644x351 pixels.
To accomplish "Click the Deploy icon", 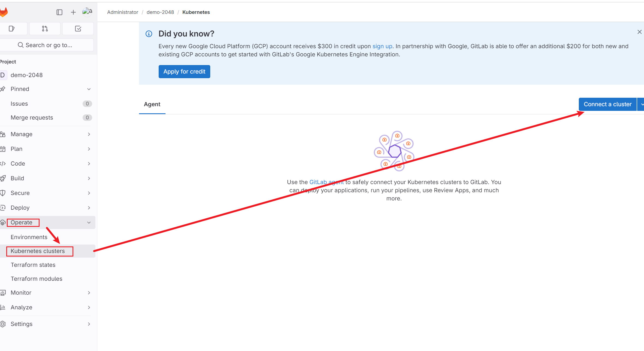I will pos(3,207).
